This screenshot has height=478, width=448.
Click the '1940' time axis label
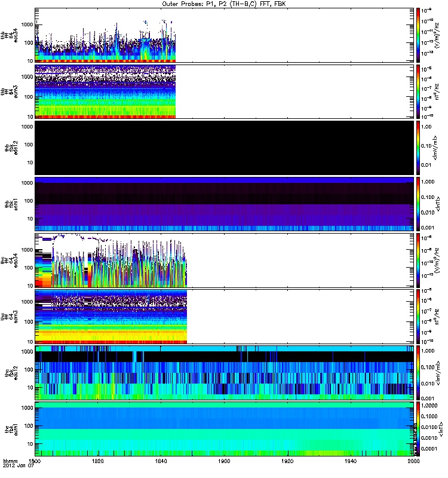tap(351, 461)
